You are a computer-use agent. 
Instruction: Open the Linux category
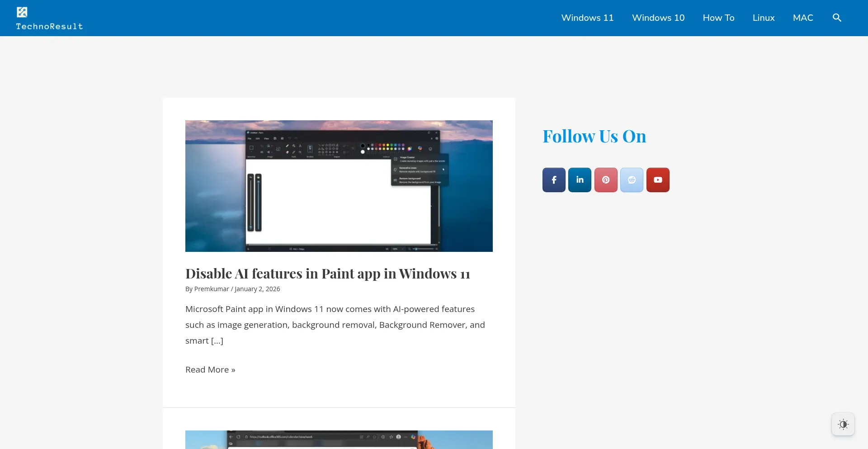pyautogui.click(x=764, y=18)
